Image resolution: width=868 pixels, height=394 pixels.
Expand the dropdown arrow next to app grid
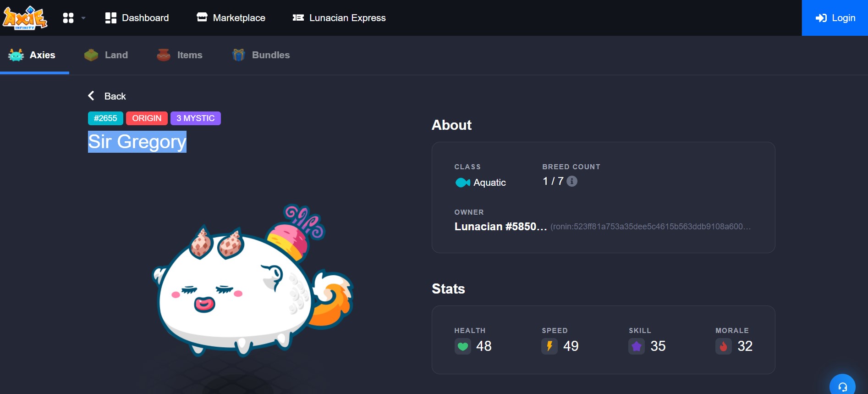tap(83, 18)
